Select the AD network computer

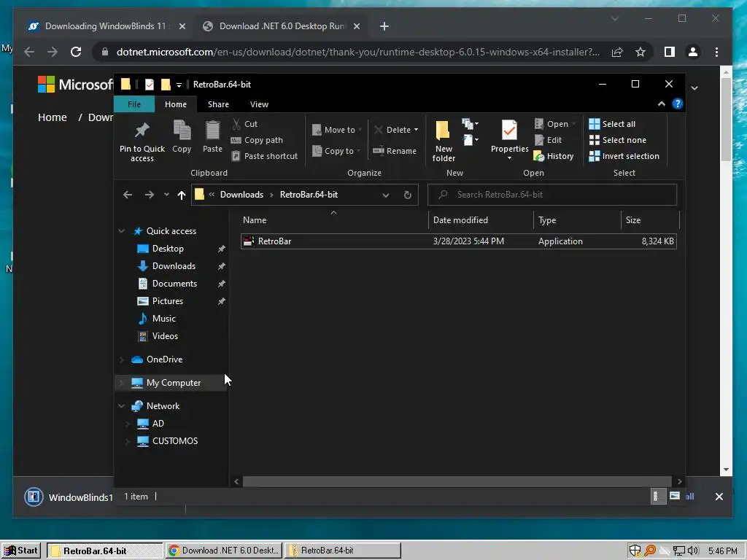point(158,424)
